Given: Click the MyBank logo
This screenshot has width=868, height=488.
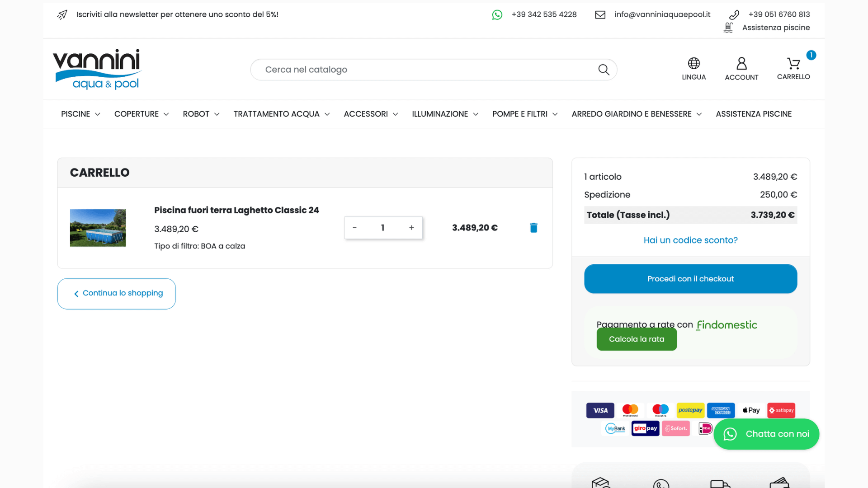Looking at the screenshot, I should (x=616, y=428).
